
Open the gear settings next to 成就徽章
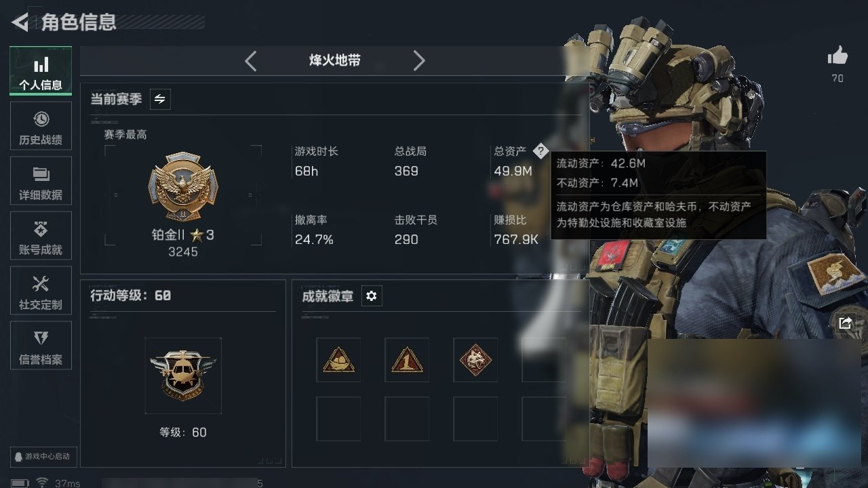coord(371,296)
